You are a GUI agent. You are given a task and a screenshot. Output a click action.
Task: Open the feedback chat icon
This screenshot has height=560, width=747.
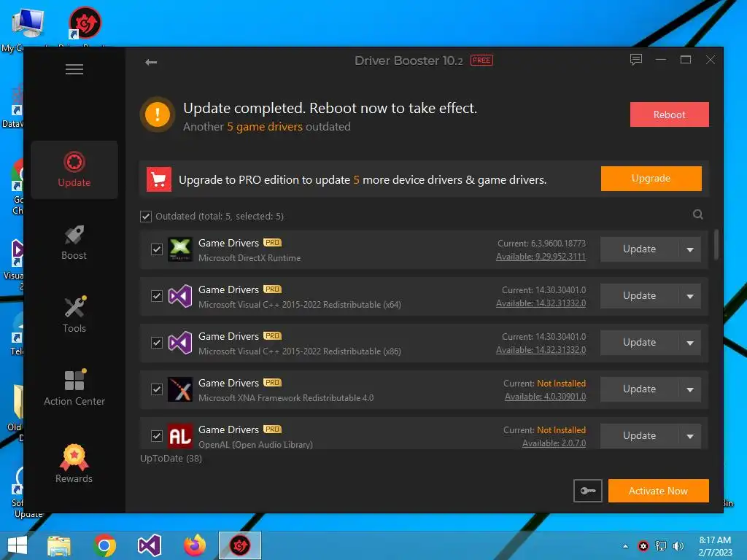pyautogui.click(x=636, y=60)
